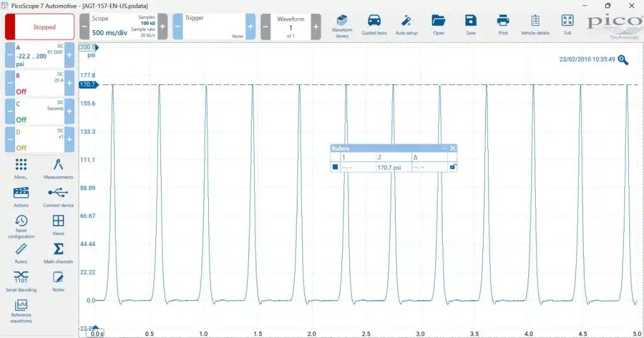Open Channel B Off settings
This screenshot has width=644, height=338.
tap(40, 83)
